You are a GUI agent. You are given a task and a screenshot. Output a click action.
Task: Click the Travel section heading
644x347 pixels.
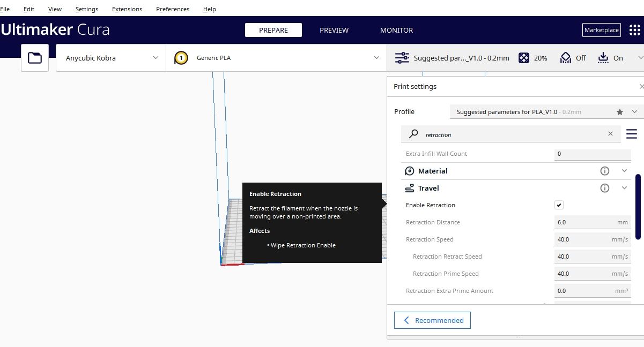coord(428,188)
